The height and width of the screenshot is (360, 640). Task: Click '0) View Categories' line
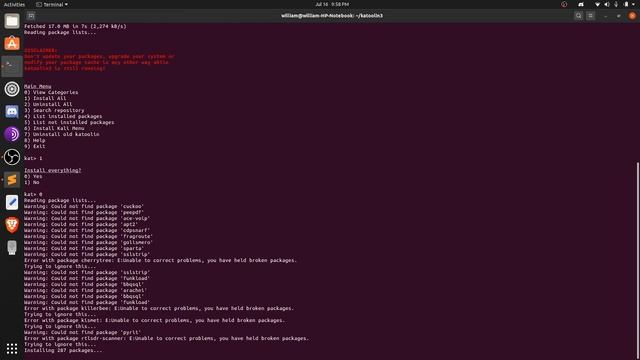point(51,92)
